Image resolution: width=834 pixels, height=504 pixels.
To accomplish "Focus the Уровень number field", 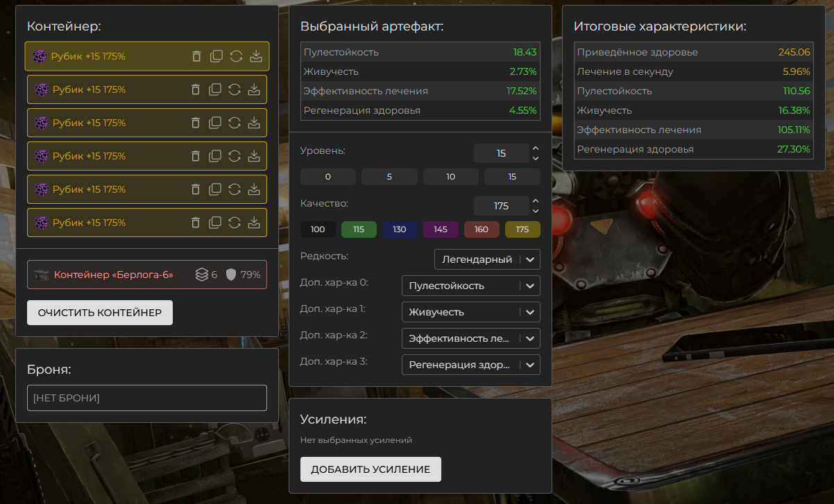I will [x=502, y=154].
